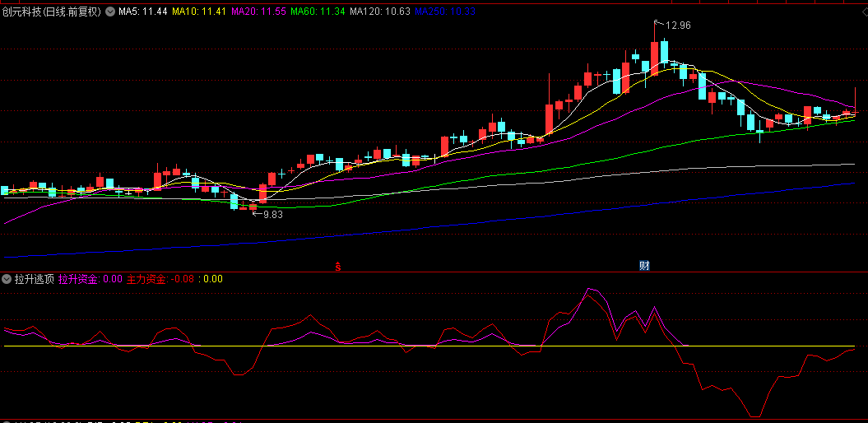Click the MA60: 11.34 moving average label
The height and width of the screenshot is (423, 868).
[x=318, y=11]
